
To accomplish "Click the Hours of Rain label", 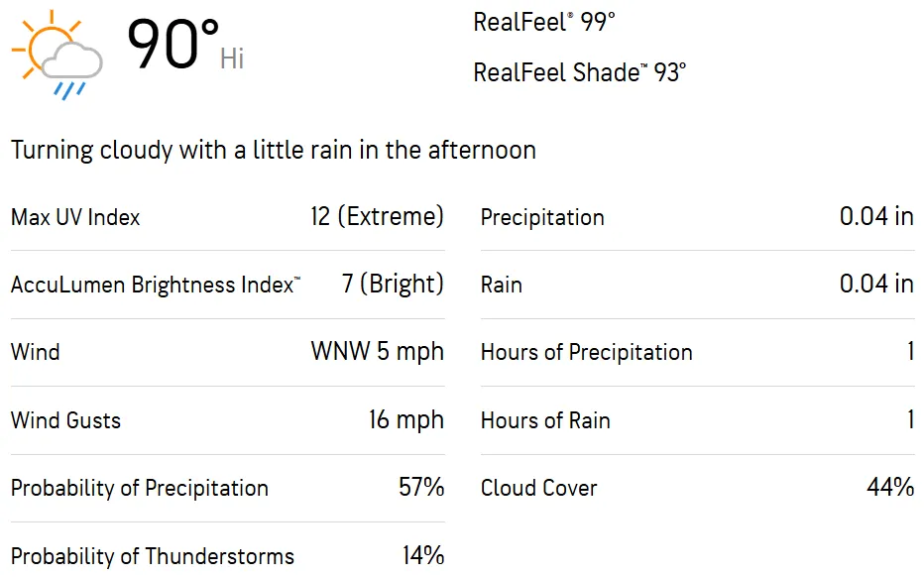I will tap(545, 420).
